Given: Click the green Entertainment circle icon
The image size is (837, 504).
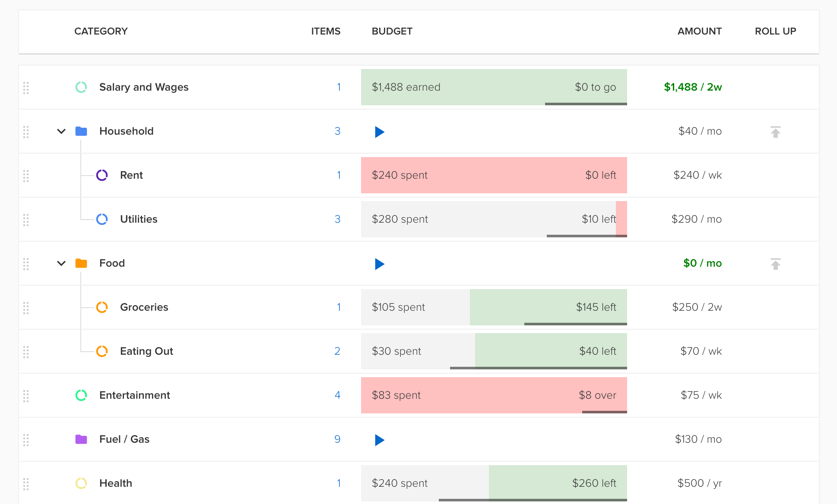Looking at the screenshot, I should pyautogui.click(x=81, y=395).
